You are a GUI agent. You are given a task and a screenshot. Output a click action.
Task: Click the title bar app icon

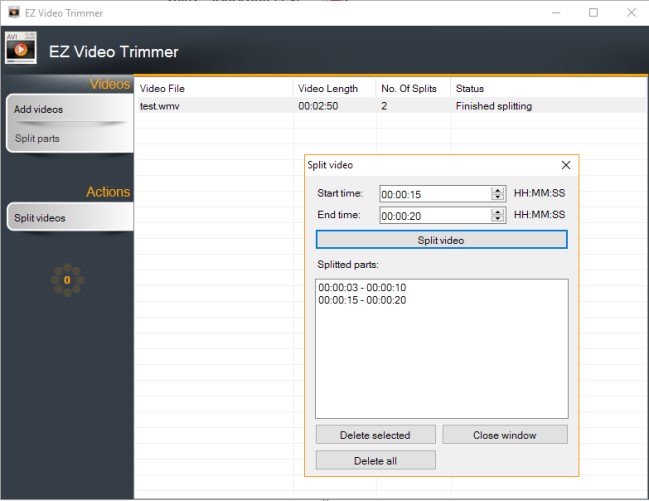pos(14,12)
